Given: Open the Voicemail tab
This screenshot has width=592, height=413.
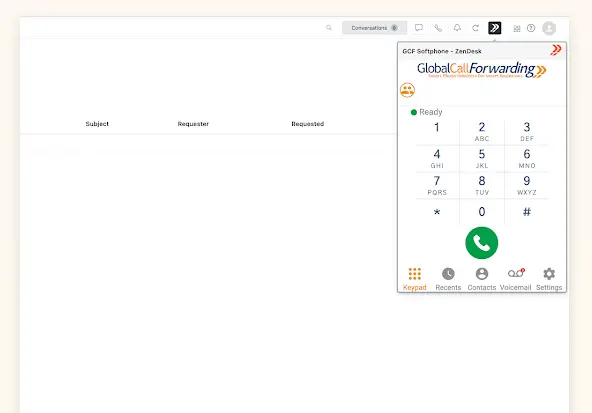Looking at the screenshot, I should [x=515, y=279].
